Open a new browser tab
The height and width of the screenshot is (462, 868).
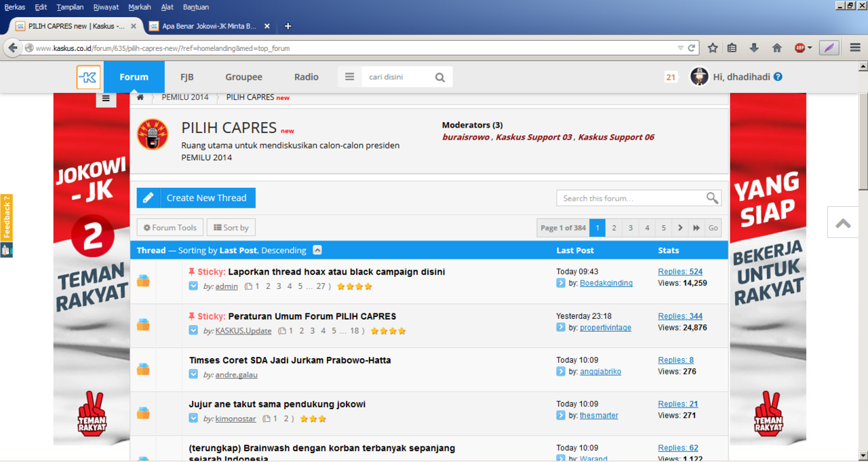pyautogui.click(x=288, y=26)
